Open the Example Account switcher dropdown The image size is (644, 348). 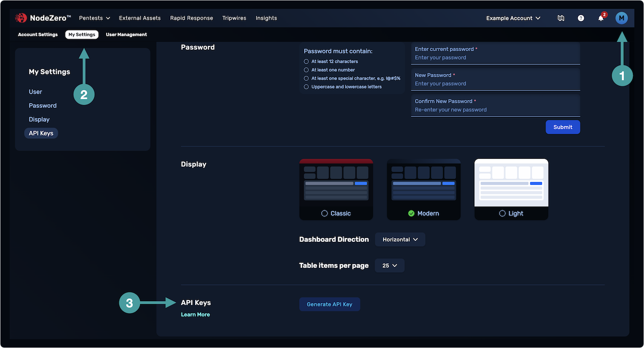[x=513, y=18]
